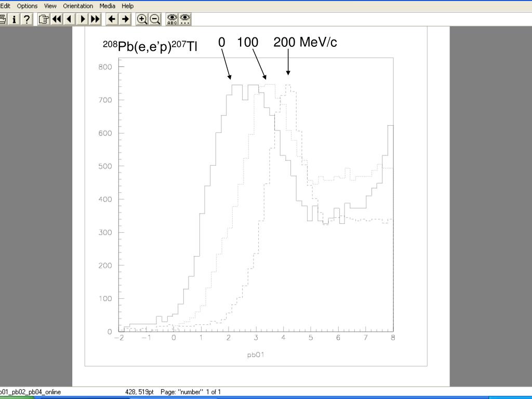Click the 208Pb(e,e'p)207Tl plot title
The image size is (532, 399).
click(x=150, y=46)
